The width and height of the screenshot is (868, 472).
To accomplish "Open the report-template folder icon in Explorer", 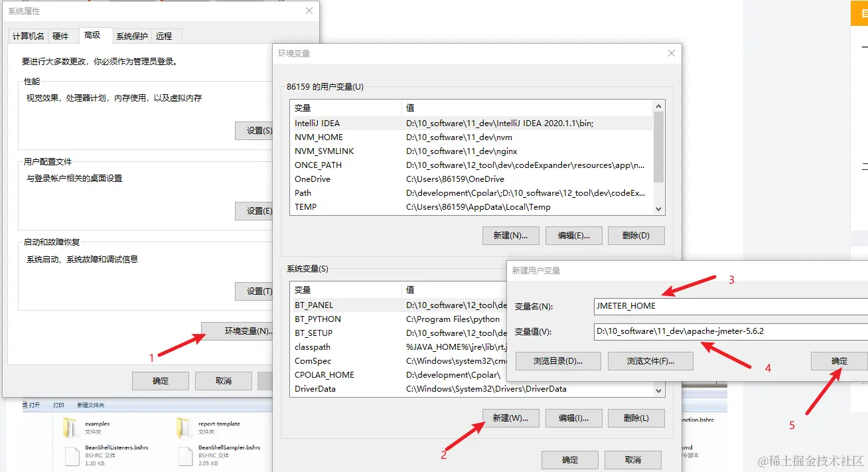I will point(185,428).
